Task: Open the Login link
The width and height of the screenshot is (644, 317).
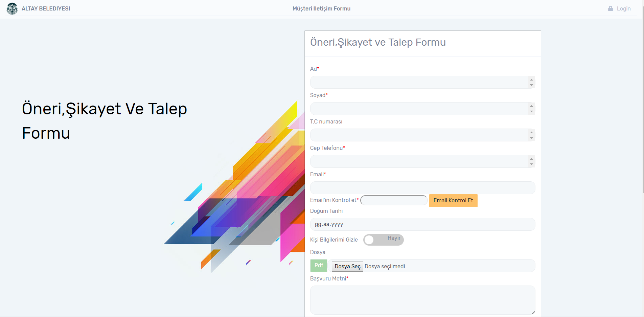Action: [623, 8]
